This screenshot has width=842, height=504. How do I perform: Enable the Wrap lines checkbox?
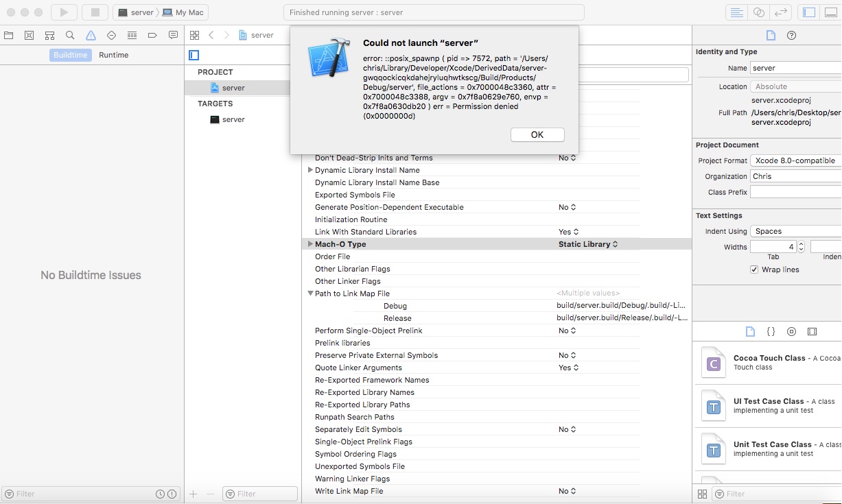[753, 269]
